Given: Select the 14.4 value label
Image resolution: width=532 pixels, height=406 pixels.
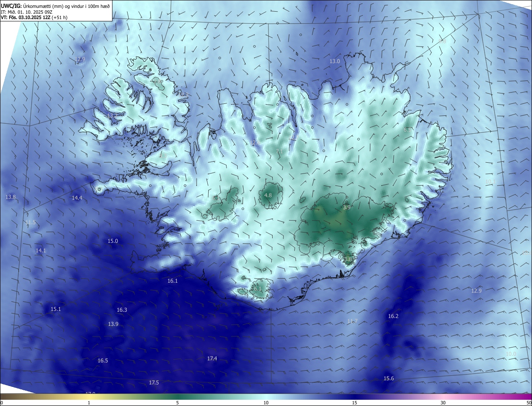Looking at the screenshot, I should pos(77,198).
